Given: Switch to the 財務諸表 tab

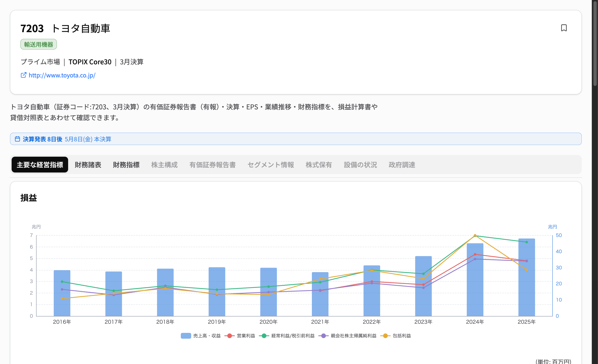Looking at the screenshot, I should click(88, 165).
